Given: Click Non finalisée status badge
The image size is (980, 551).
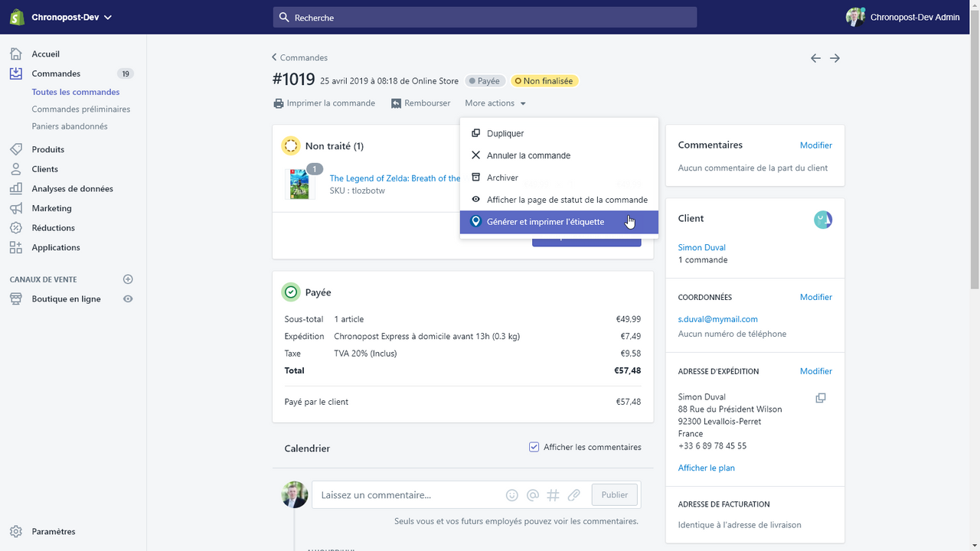Looking at the screenshot, I should click(x=544, y=81).
